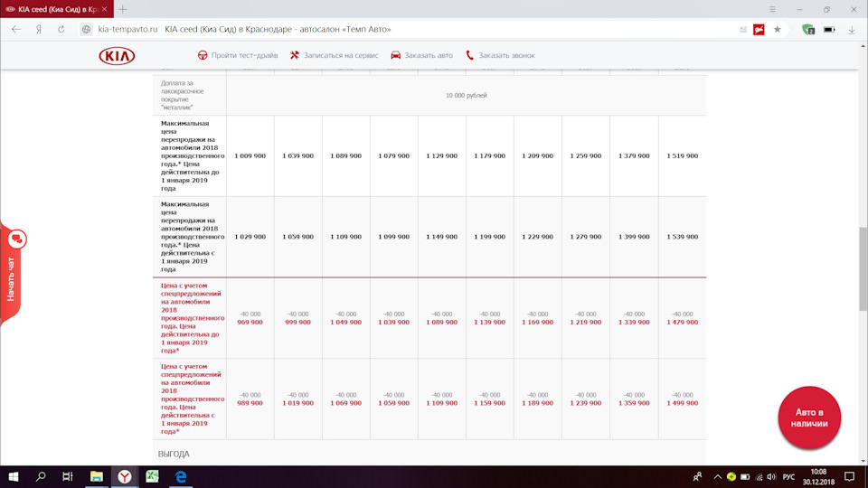Screen dimensions: 868x488
Task: Click the red price 989 900
Action: coord(250,403)
